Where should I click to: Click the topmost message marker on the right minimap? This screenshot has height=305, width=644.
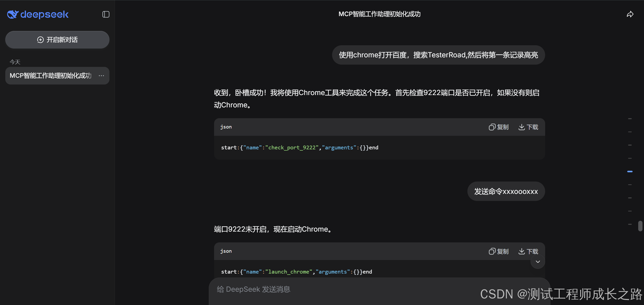coord(630,118)
